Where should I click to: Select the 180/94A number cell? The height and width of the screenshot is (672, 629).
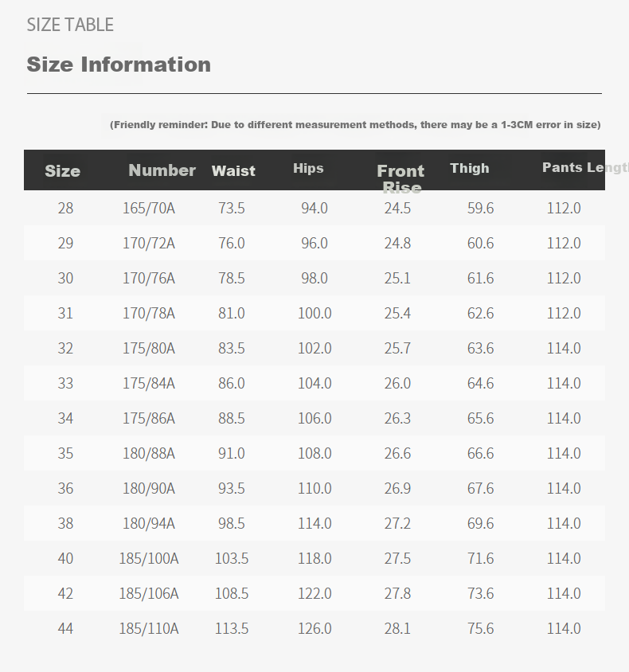149,524
